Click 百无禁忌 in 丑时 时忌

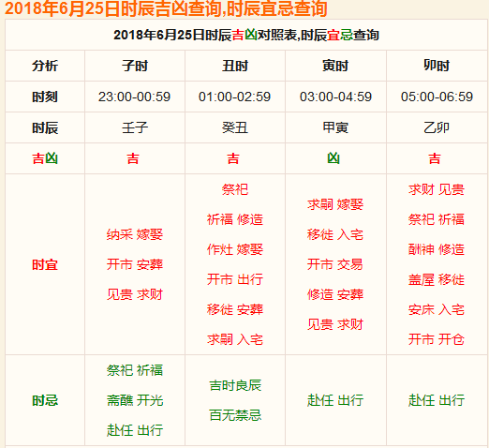click(x=235, y=415)
